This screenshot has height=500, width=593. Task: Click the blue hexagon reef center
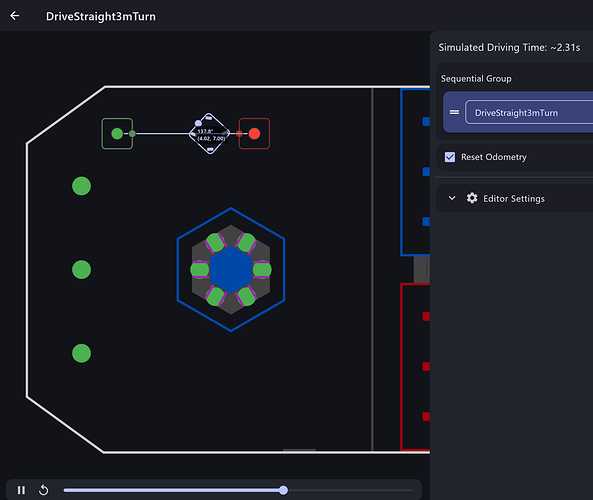231,270
